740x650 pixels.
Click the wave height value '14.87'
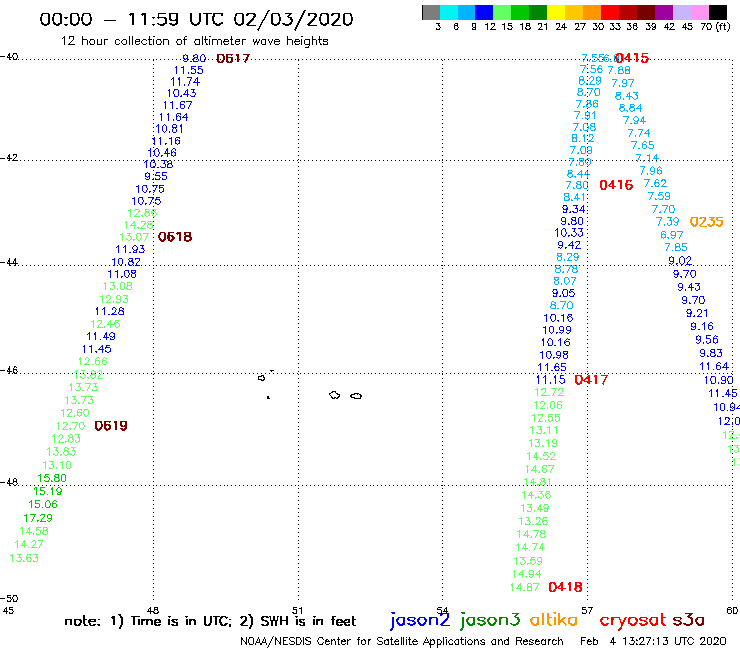click(x=524, y=587)
